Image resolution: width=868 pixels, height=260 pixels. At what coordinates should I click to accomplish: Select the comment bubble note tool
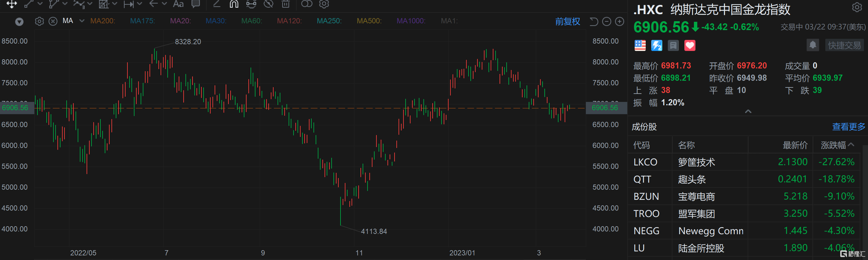(x=196, y=4)
